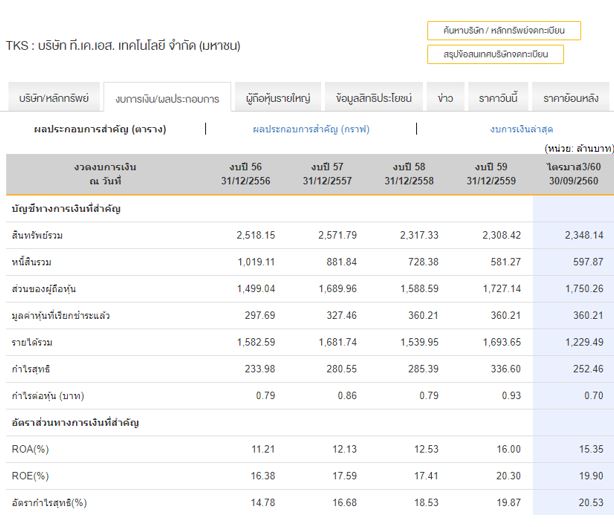Image resolution: width=614 pixels, height=527 pixels.
Task: Click the ROA(%) row label
Action: pyautogui.click(x=30, y=450)
